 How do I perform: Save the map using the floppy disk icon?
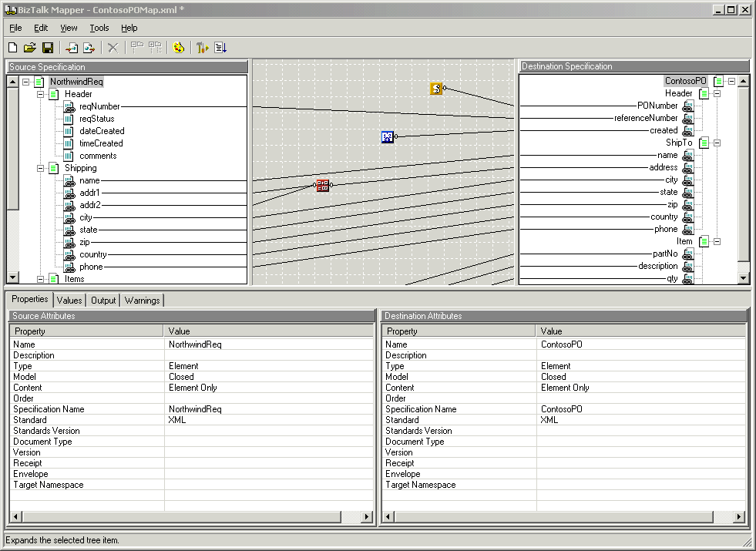tap(48, 47)
